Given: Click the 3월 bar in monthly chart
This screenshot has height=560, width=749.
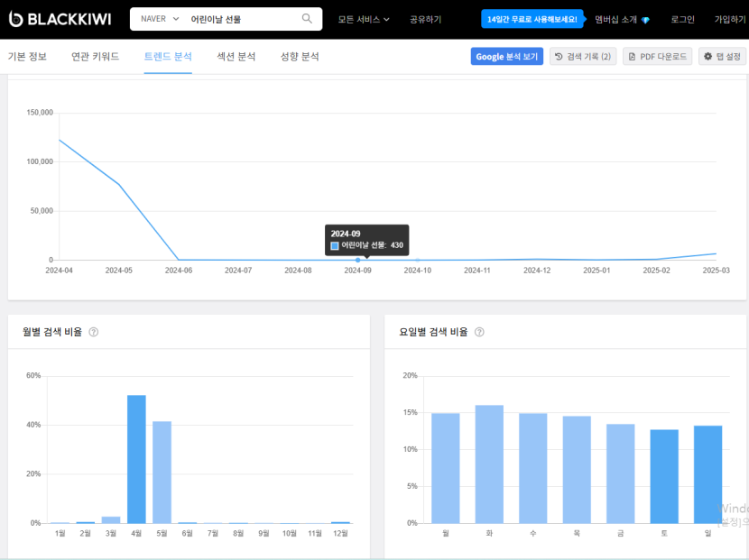Looking at the screenshot, I should 111,520.
